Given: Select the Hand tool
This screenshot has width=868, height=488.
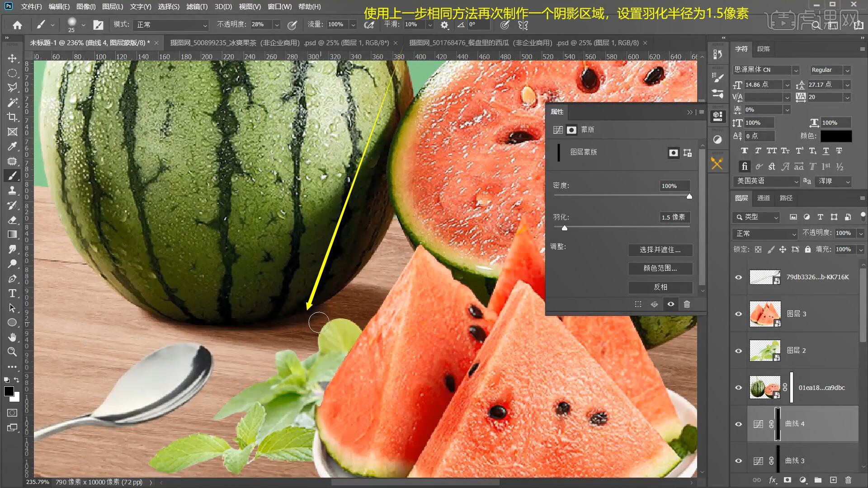Looking at the screenshot, I should tap(12, 337).
